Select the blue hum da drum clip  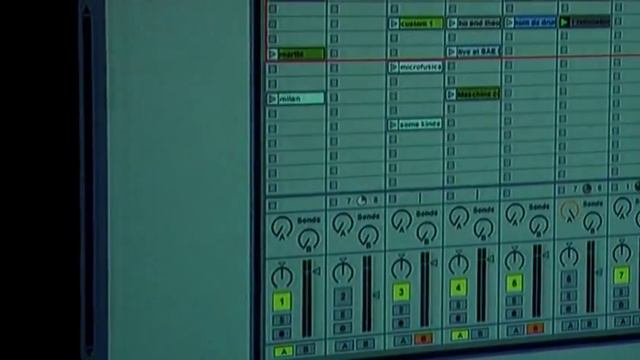coord(535,22)
